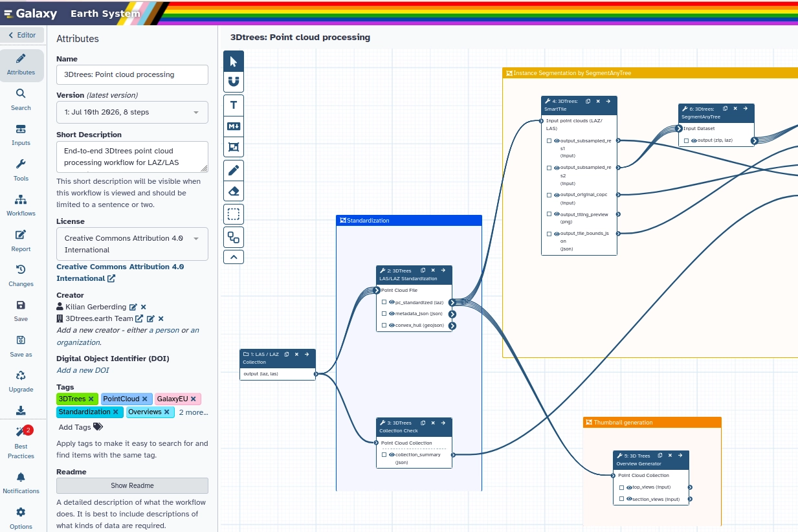Open the Version dropdown

point(132,112)
